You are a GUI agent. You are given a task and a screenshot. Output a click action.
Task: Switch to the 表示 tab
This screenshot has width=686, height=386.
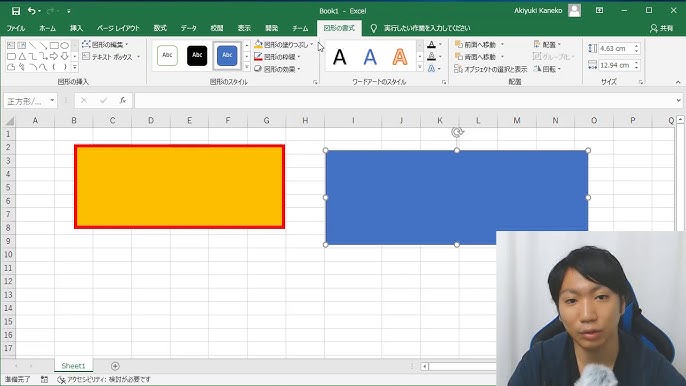click(x=244, y=28)
